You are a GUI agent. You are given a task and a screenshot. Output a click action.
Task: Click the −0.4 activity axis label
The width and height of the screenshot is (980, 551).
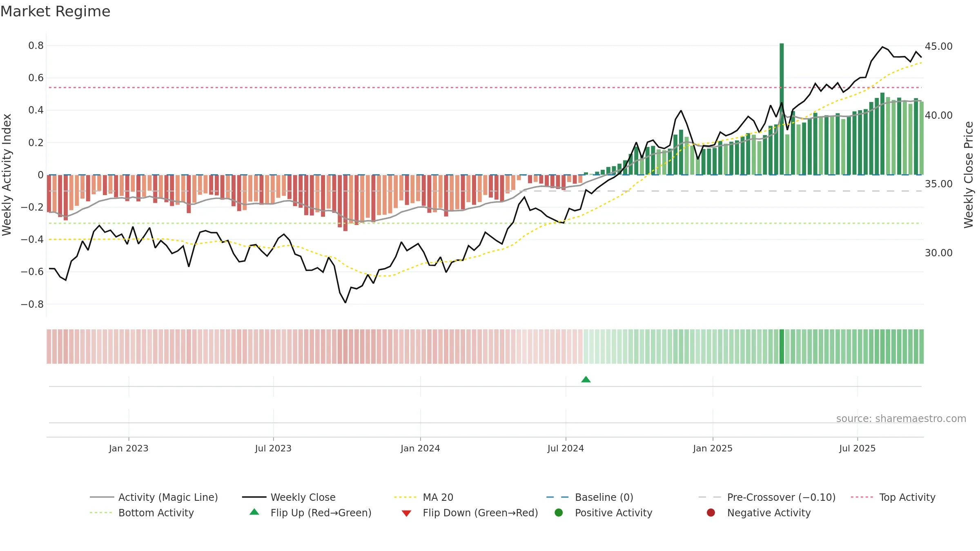coord(32,239)
